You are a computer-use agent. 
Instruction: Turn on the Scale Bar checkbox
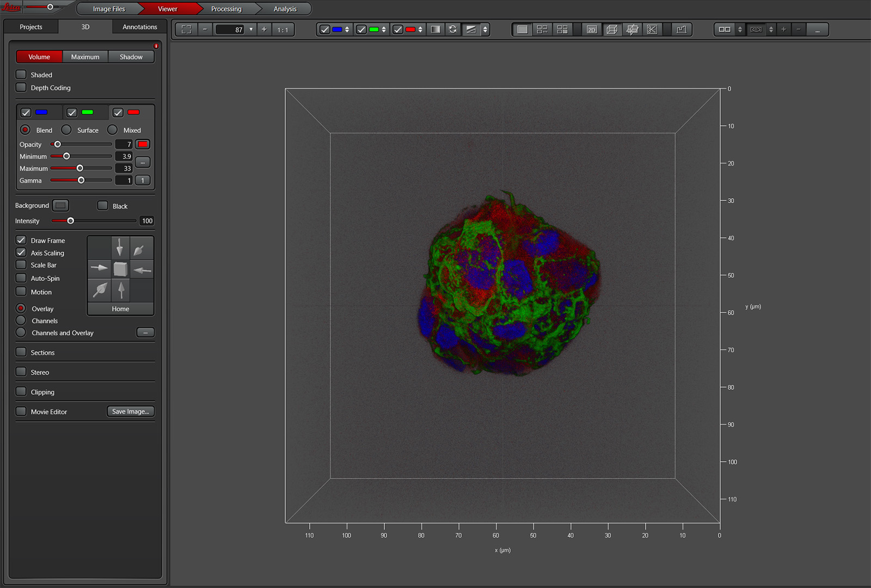(21, 265)
